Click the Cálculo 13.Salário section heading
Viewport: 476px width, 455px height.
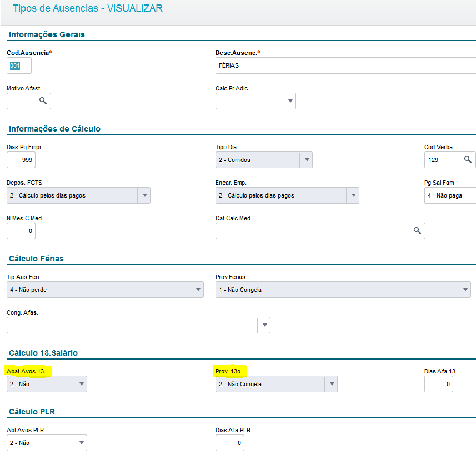[43, 353]
